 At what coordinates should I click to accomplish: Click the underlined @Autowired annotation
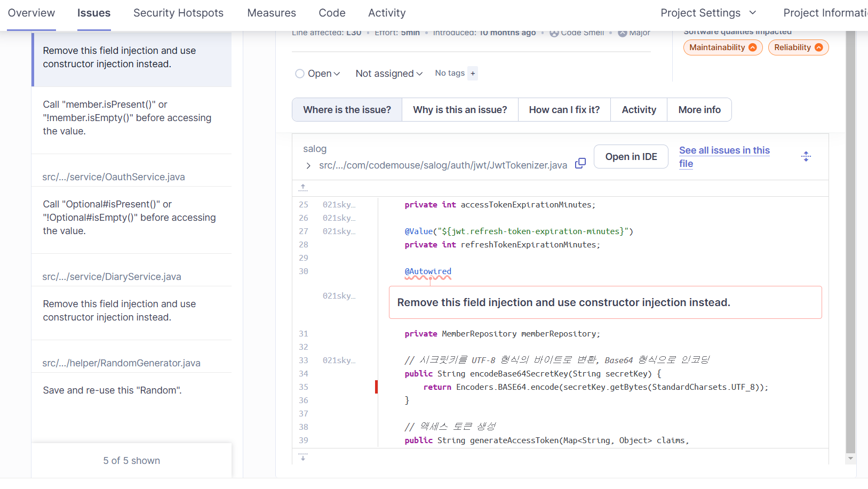(x=428, y=271)
